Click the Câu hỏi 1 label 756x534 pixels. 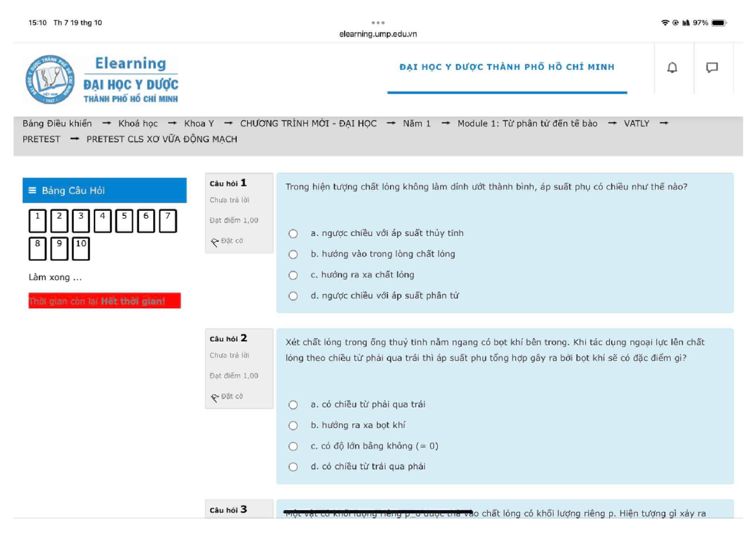pos(228,183)
